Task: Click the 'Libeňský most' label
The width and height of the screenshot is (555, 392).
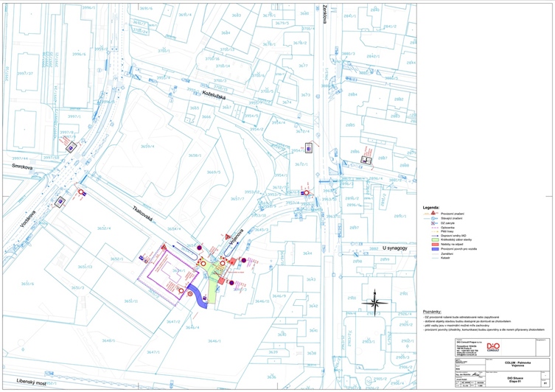Action: click(32, 382)
